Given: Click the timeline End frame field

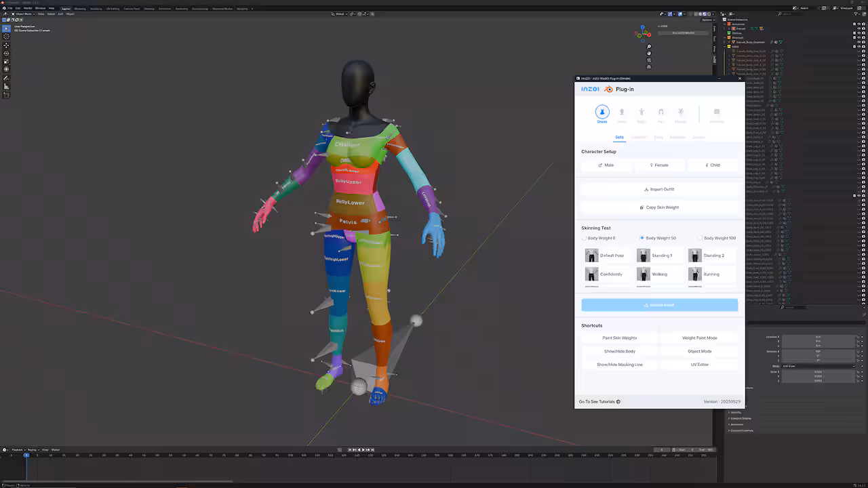Looking at the screenshot, I should click(707, 449).
